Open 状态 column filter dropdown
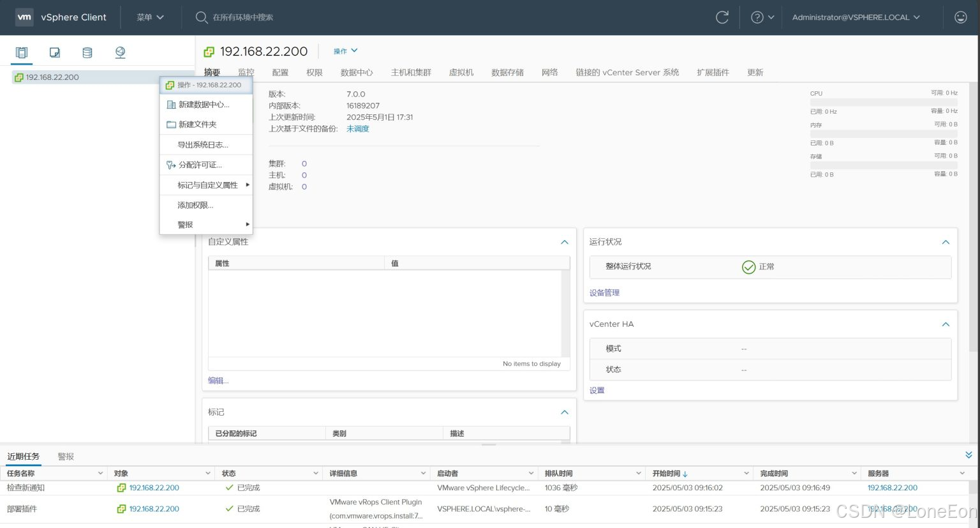The height and width of the screenshot is (528, 980). pos(316,473)
